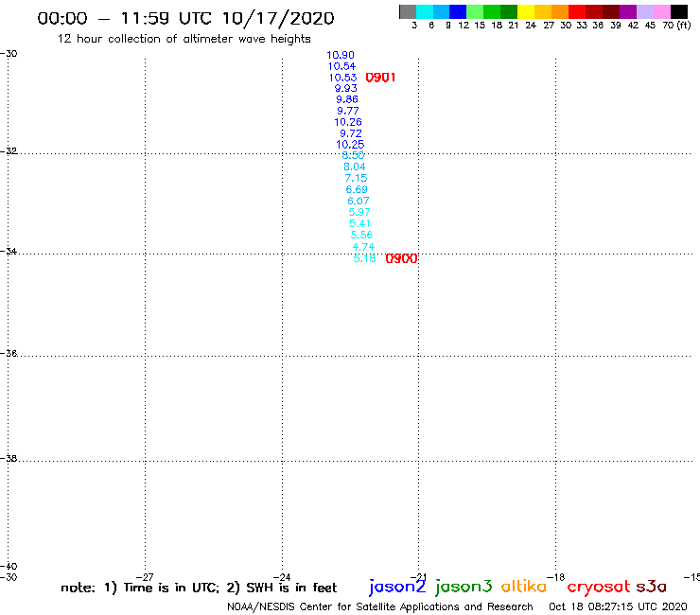The image size is (700, 615).
Task: Click the wave height value 9.72
Action: 350,133
